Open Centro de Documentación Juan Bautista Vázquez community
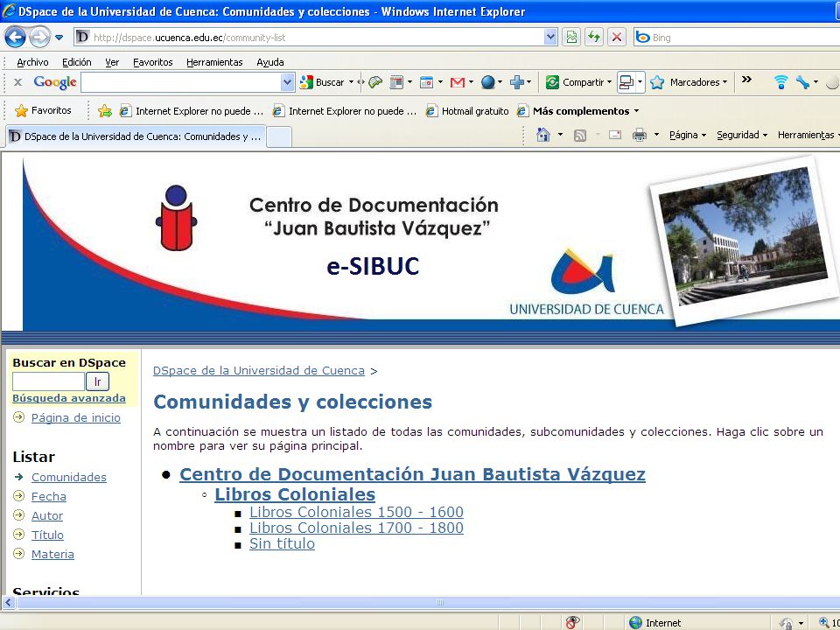This screenshot has width=840, height=630. tap(412, 474)
